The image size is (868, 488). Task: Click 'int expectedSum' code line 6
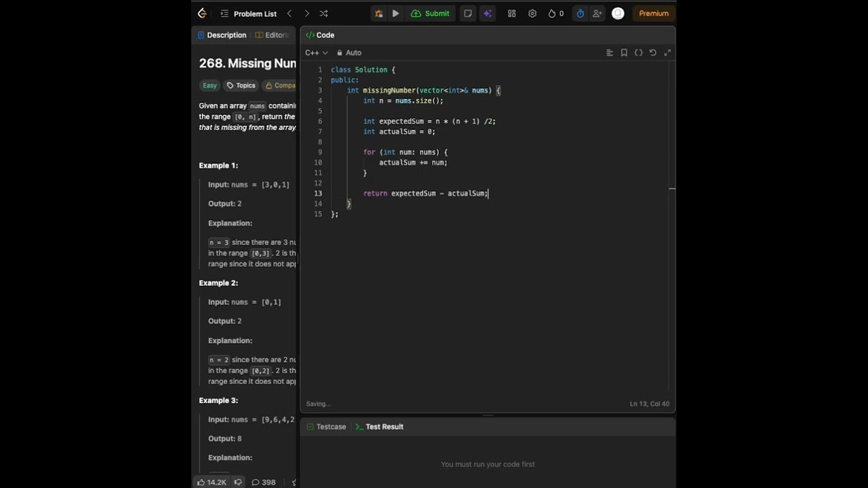429,121
